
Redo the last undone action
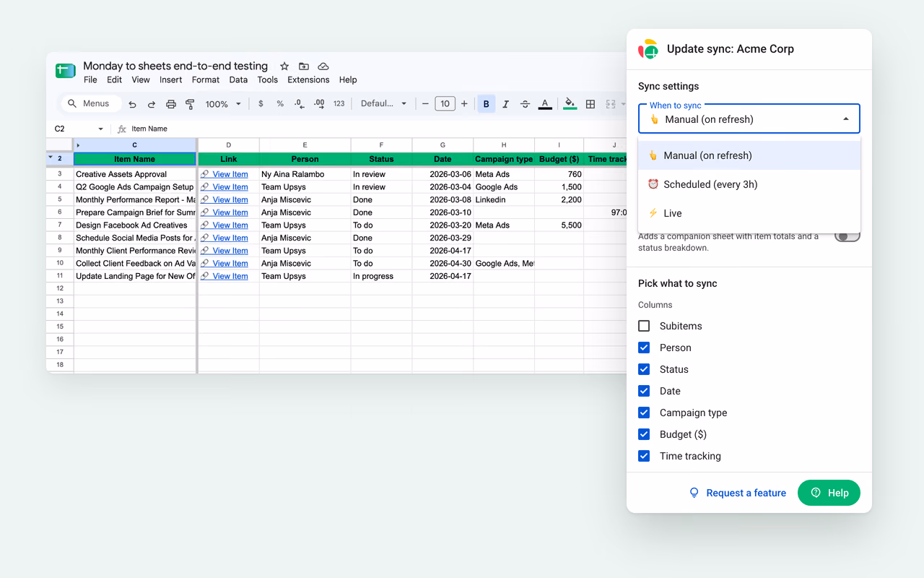152,104
